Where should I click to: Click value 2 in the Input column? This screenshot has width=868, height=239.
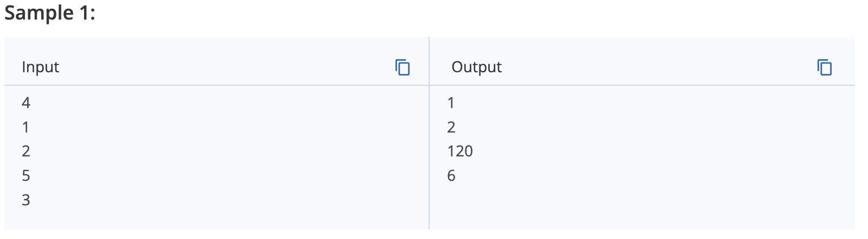pyautogui.click(x=26, y=151)
